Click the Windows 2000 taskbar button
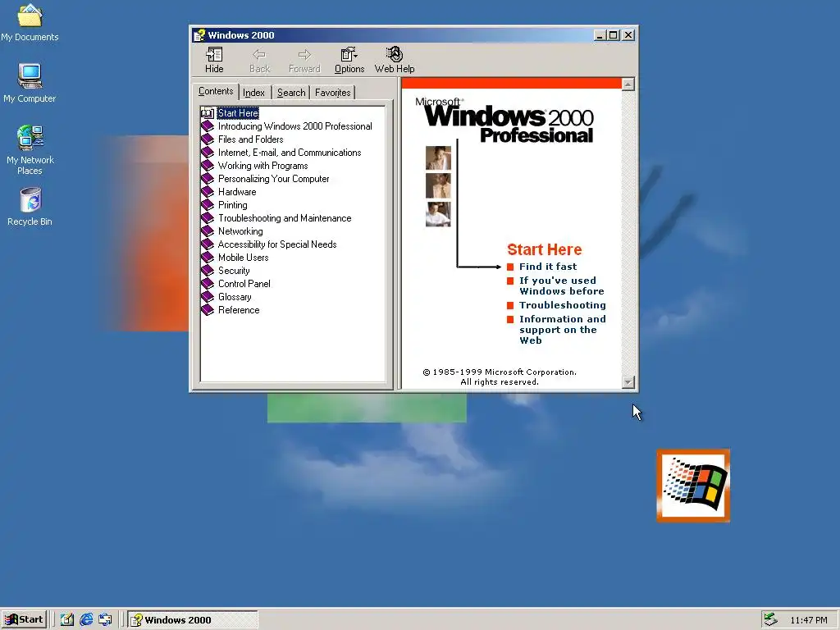The image size is (840, 630). click(x=193, y=620)
